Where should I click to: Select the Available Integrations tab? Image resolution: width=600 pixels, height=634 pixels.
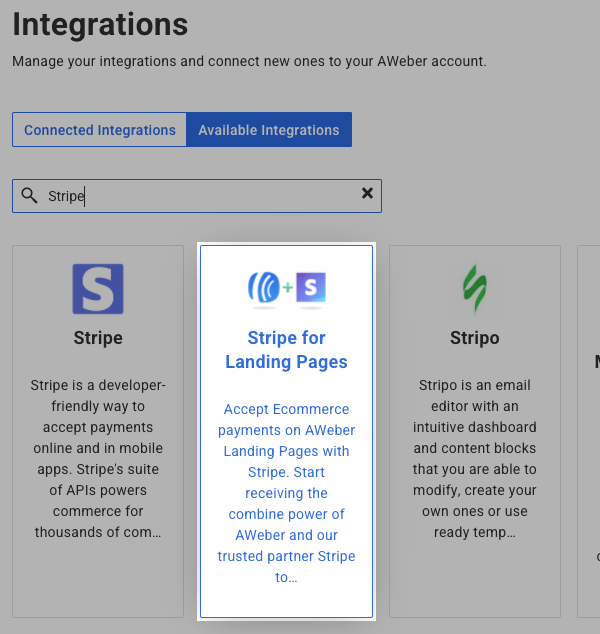(x=268, y=130)
